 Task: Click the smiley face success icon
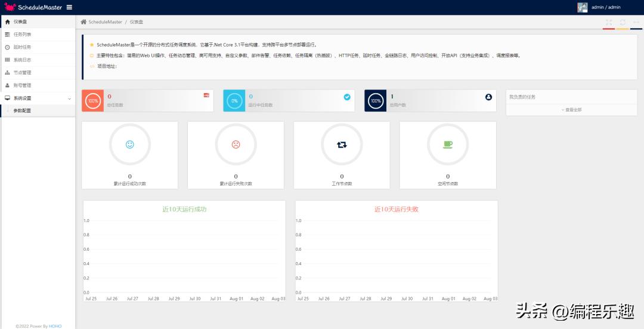130,144
